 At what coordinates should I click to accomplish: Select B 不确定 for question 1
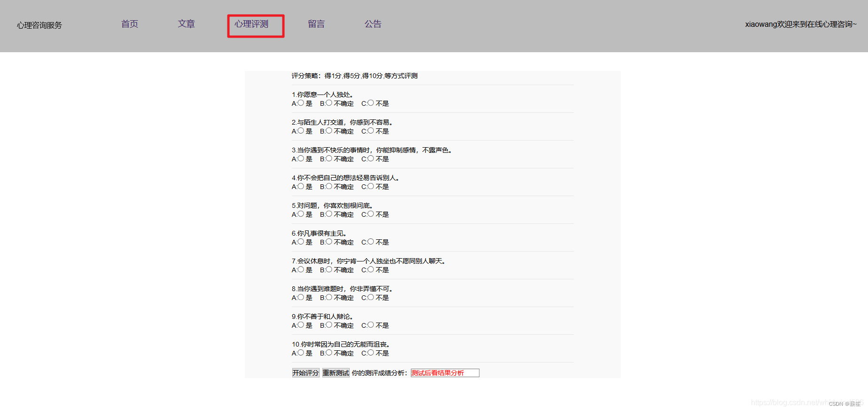click(329, 103)
